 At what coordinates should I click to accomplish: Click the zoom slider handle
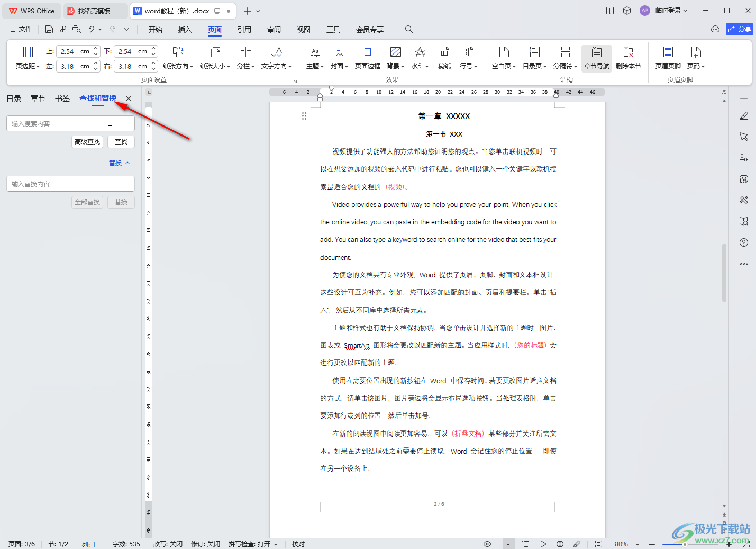684,544
